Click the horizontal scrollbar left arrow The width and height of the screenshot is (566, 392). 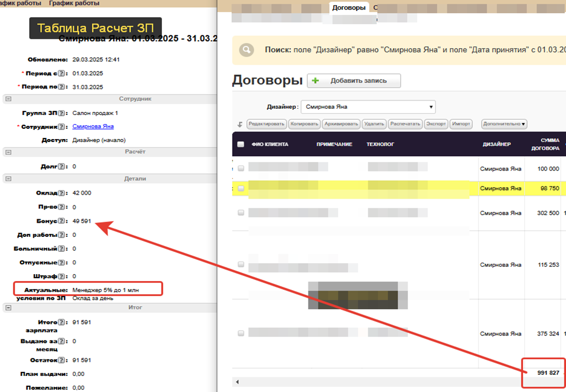pyautogui.click(x=237, y=382)
